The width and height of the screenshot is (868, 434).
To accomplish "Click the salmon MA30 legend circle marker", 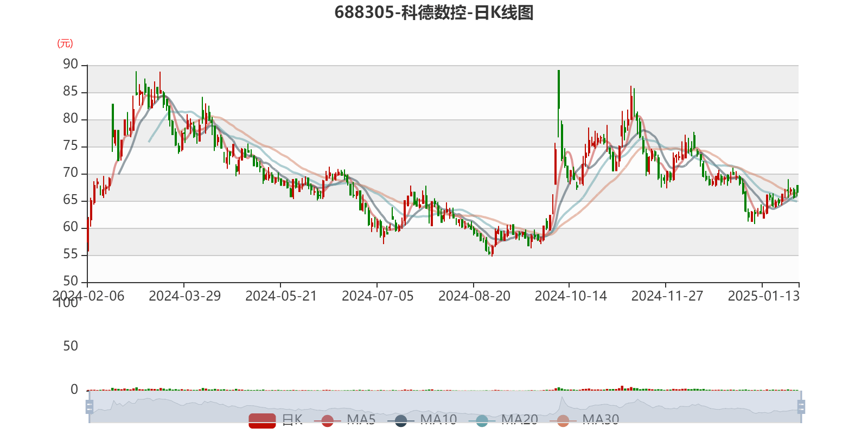I will [x=563, y=420].
